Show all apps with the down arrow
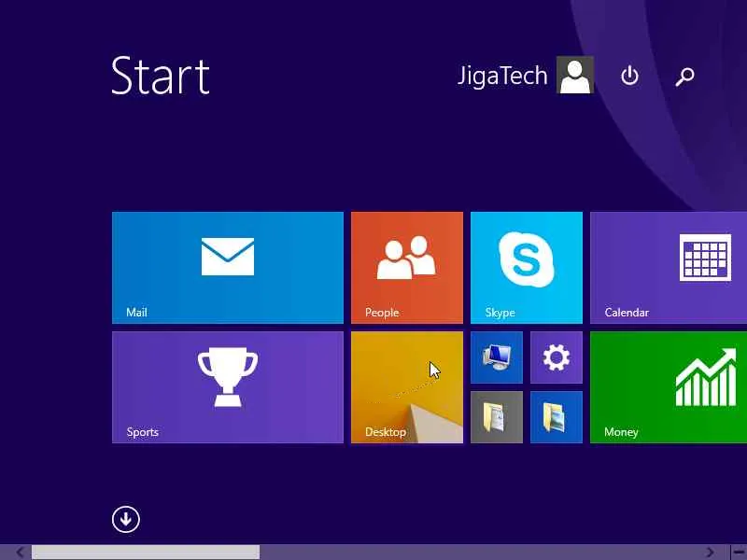The height and width of the screenshot is (560, 747). pos(126,519)
